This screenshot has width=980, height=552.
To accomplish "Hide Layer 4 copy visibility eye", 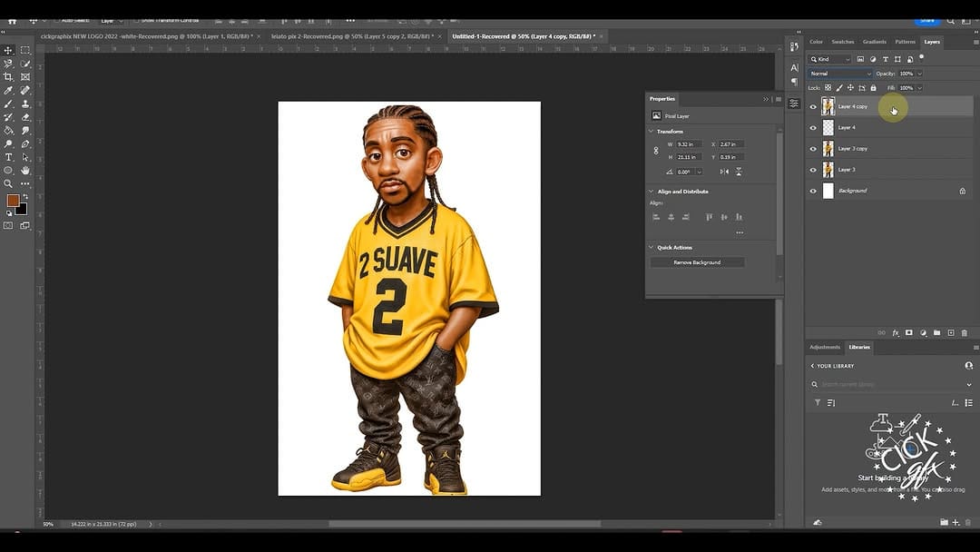I will click(813, 107).
